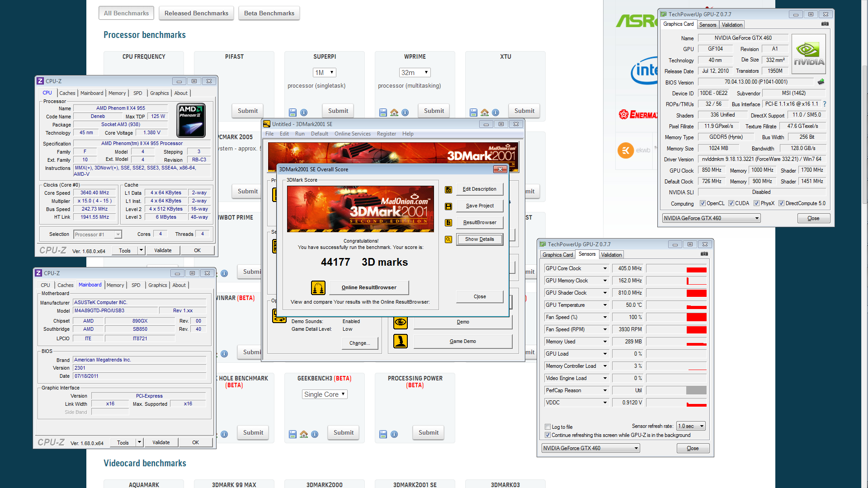Click Submit under WPRIME
The width and height of the screenshot is (868, 488).
point(434,111)
